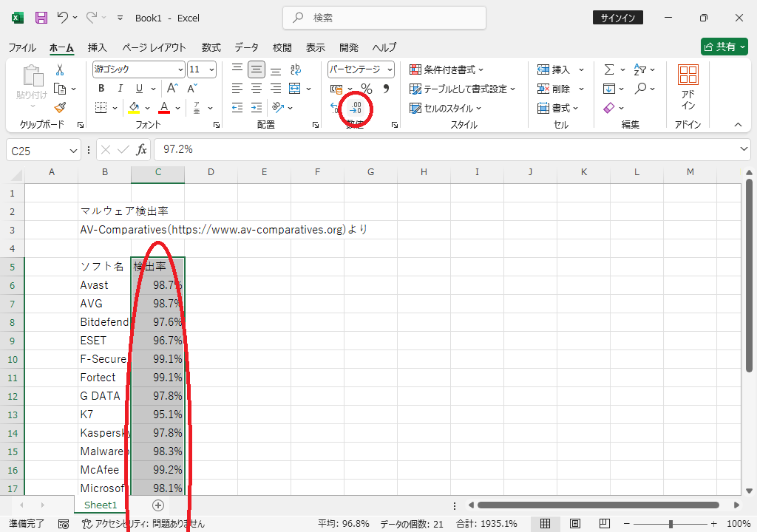This screenshot has height=532, width=757.
Task: Increase decimal places
Action: pos(336,108)
